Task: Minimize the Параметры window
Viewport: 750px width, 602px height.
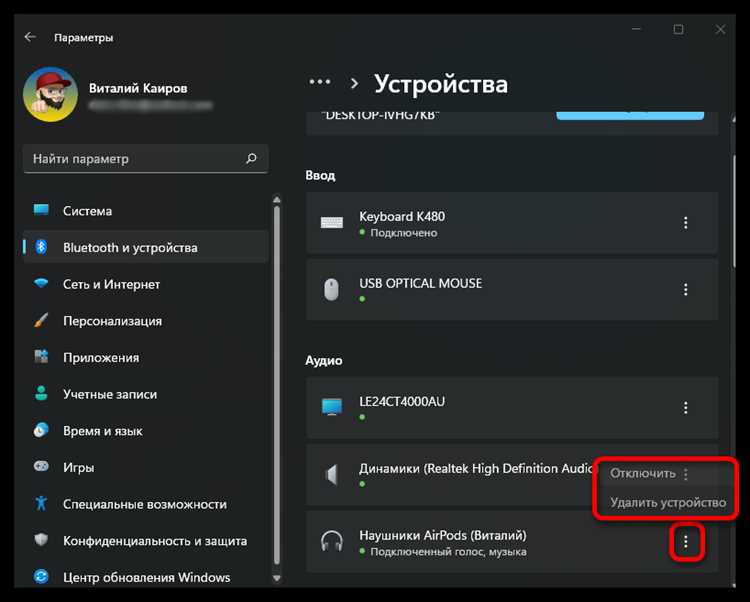Action: tap(636, 29)
